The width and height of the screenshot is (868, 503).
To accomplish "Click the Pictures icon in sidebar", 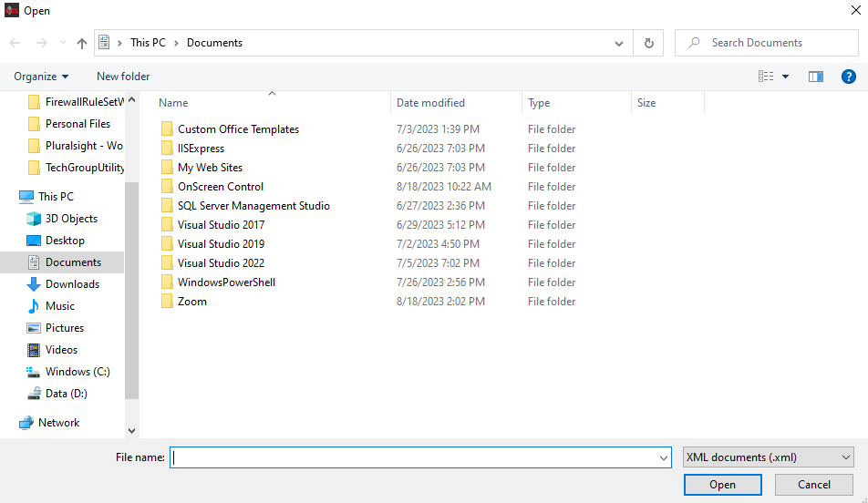I will [34, 328].
